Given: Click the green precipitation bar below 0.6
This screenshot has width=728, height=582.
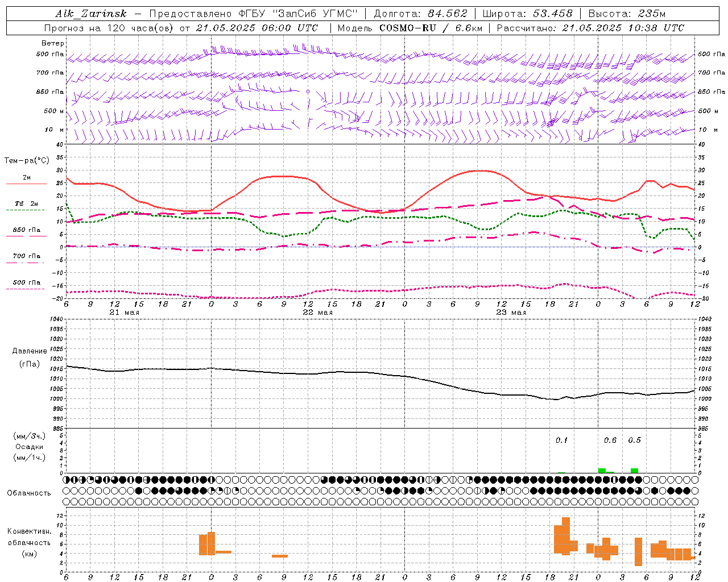Looking at the screenshot, I should 602,471.
